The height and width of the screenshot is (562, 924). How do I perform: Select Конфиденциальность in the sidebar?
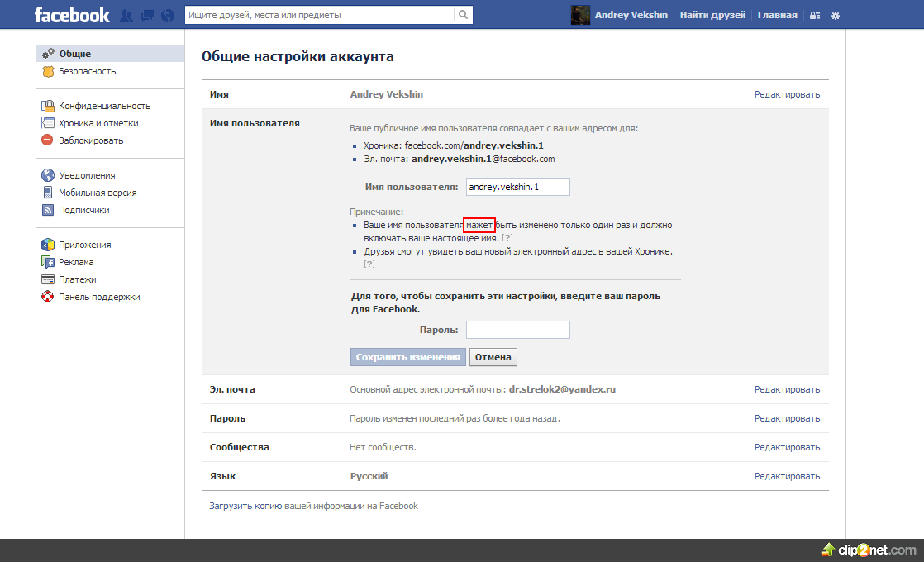click(x=104, y=106)
